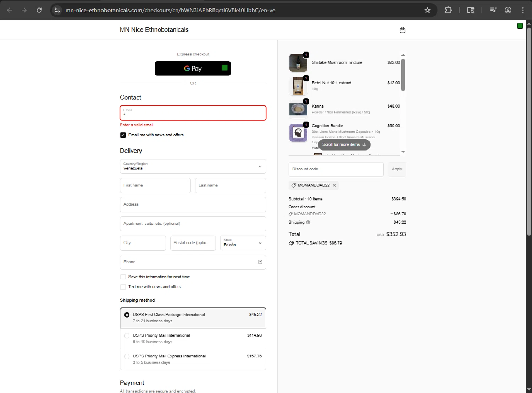Click the total amount $352.93
The height and width of the screenshot is (393, 532).
[396, 234]
